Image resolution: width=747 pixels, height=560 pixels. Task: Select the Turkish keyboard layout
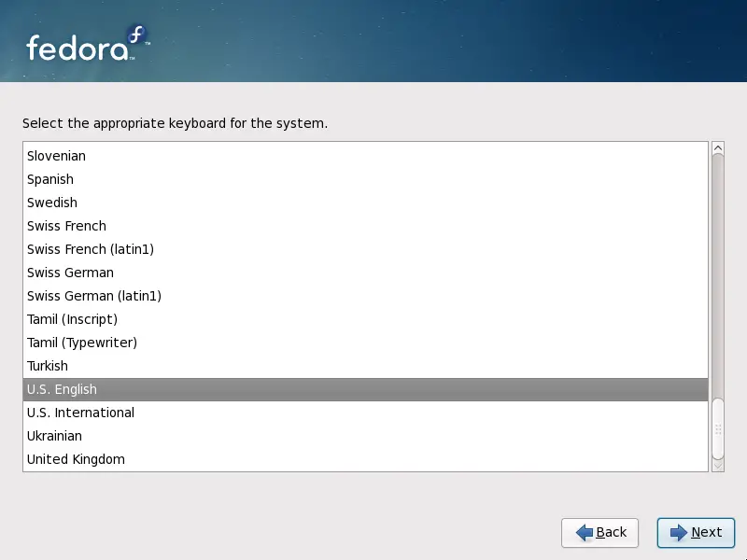pyautogui.click(x=48, y=366)
